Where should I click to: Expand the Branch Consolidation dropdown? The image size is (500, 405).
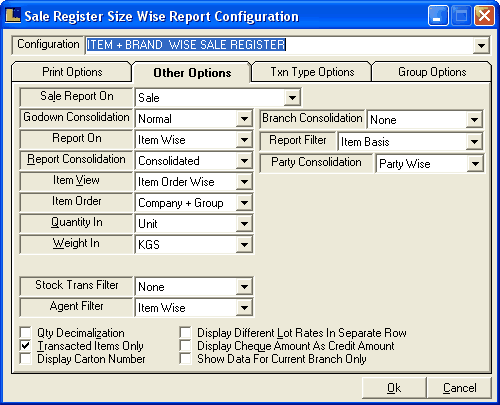[x=474, y=120]
